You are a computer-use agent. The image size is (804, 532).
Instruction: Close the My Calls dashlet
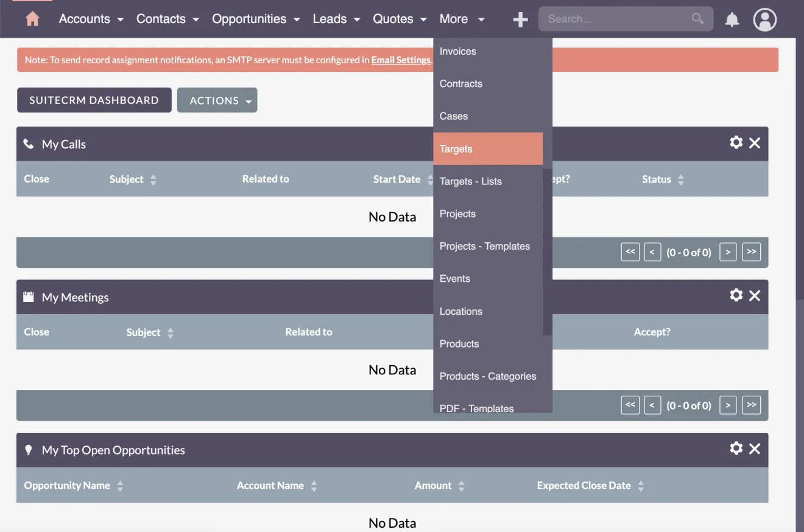pyautogui.click(x=755, y=142)
